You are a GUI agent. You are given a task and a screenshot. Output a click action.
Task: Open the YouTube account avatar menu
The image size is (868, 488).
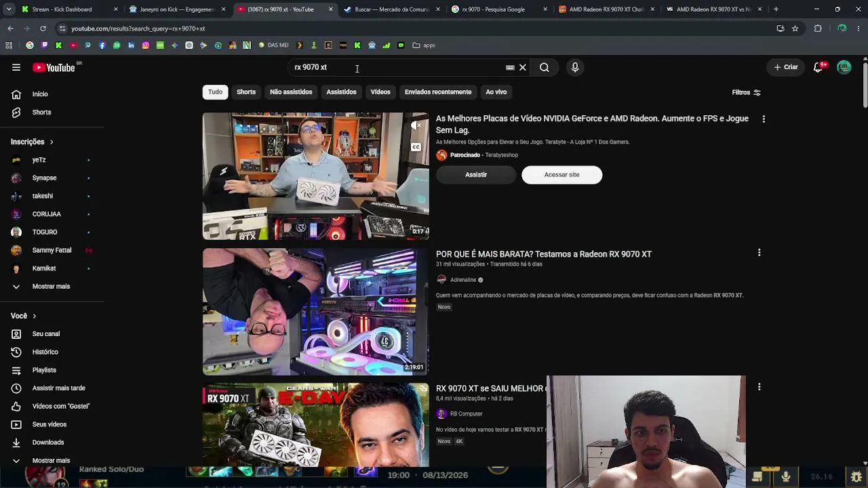pos(844,67)
